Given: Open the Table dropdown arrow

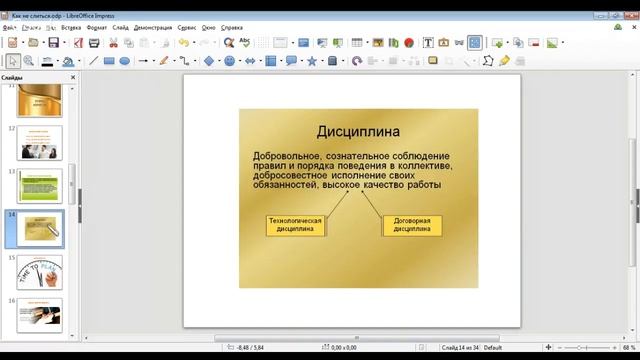Looking at the screenshot, I should pos(367,42).
